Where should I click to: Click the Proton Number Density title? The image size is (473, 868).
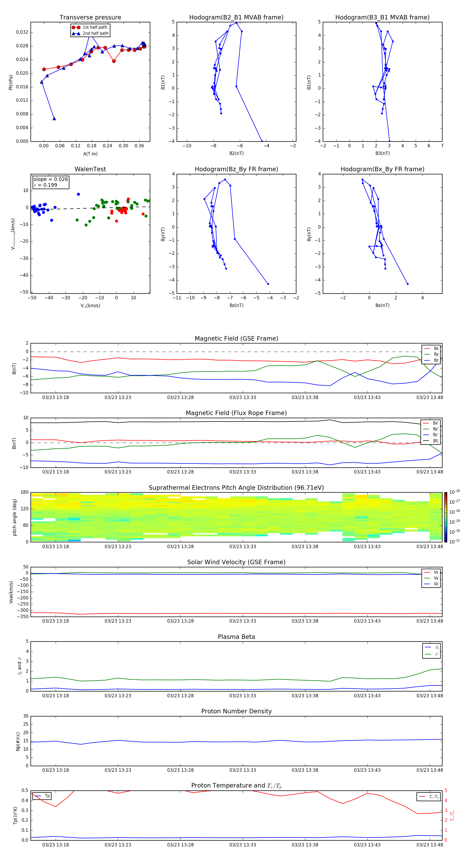point(236,711)
